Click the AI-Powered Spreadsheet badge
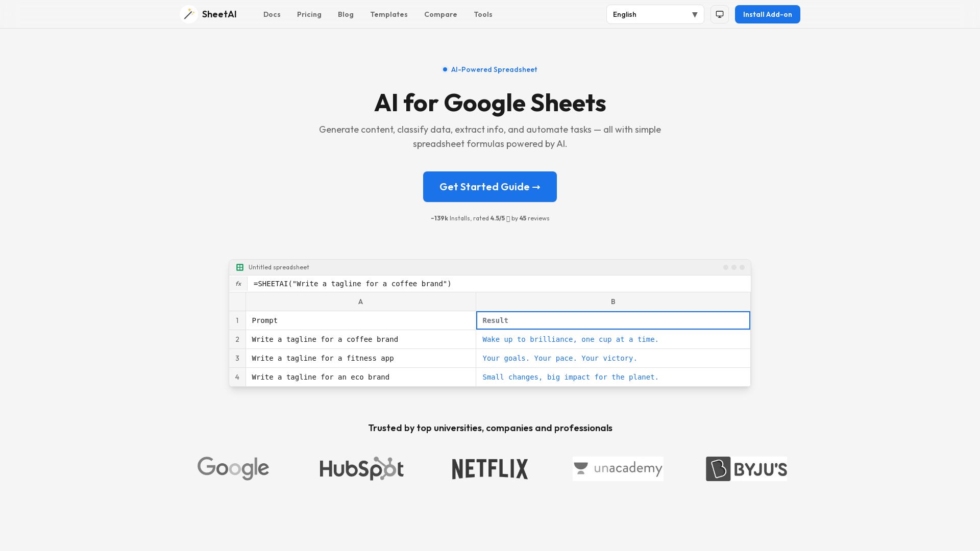 coord(490,69)
